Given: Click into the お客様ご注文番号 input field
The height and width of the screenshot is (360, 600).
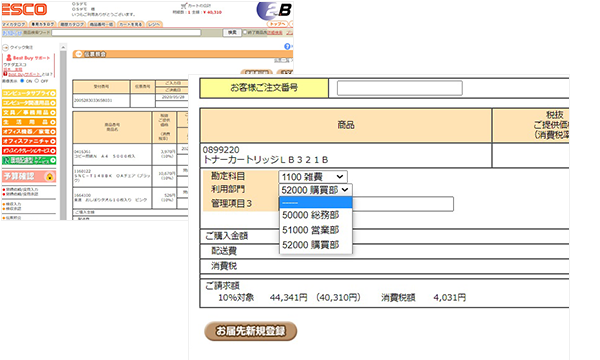Looking at the screenshot, I should coord(399,88).
